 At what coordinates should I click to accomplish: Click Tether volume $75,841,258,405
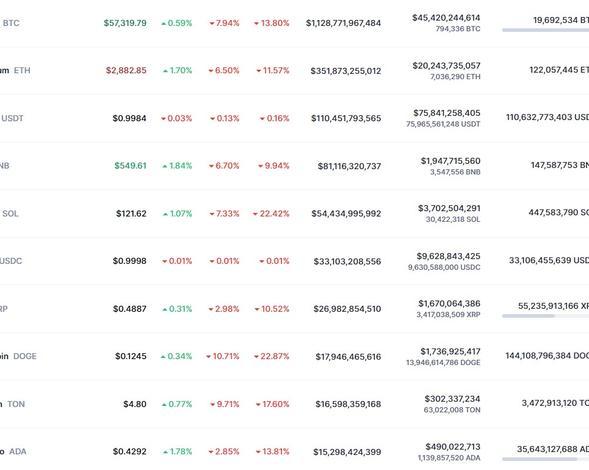click(x=447, y=113)
